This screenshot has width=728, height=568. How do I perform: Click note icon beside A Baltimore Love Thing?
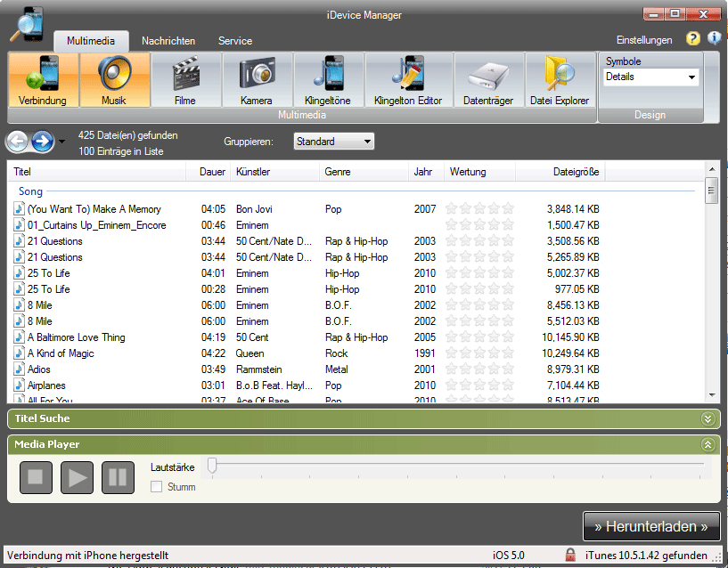click(x=19, y=337)
